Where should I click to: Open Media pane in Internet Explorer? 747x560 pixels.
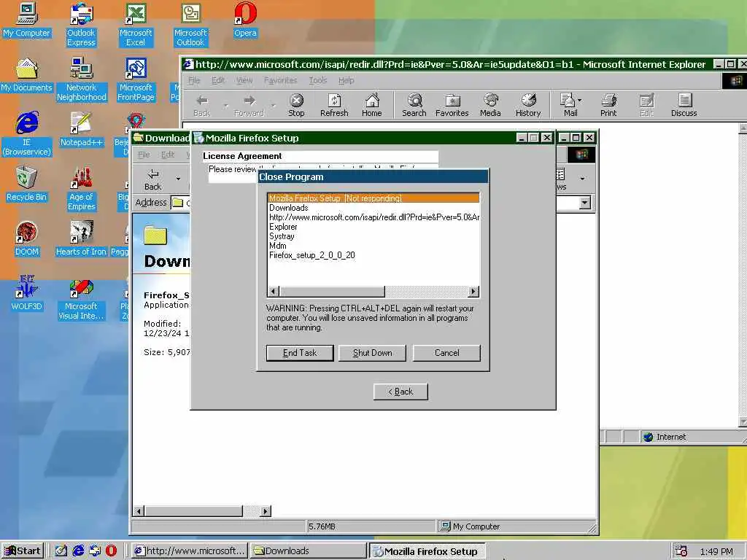click(490, 105)
